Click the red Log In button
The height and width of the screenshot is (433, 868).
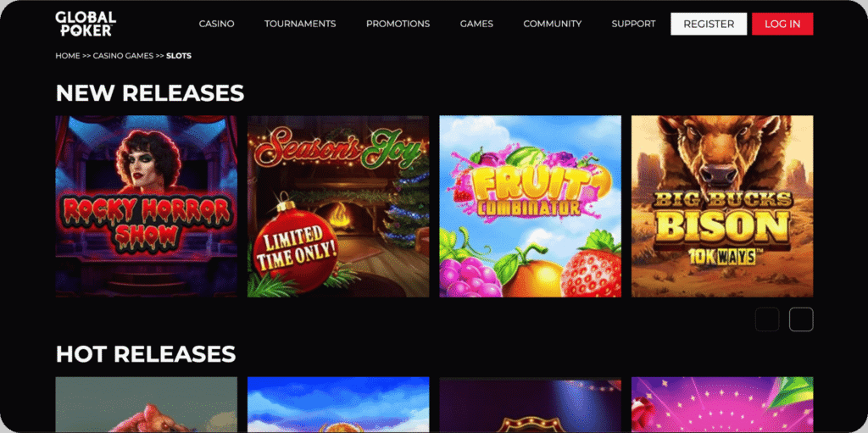(x=782, y=24)
